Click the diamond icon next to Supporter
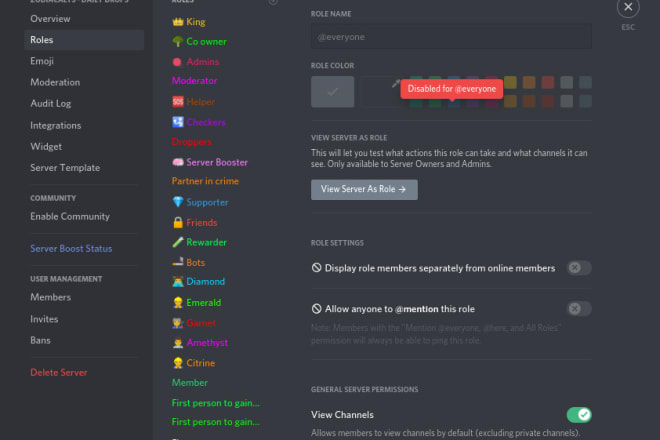Screen dimensions: 660x440 pyautogui.click(x=178, y=202)
